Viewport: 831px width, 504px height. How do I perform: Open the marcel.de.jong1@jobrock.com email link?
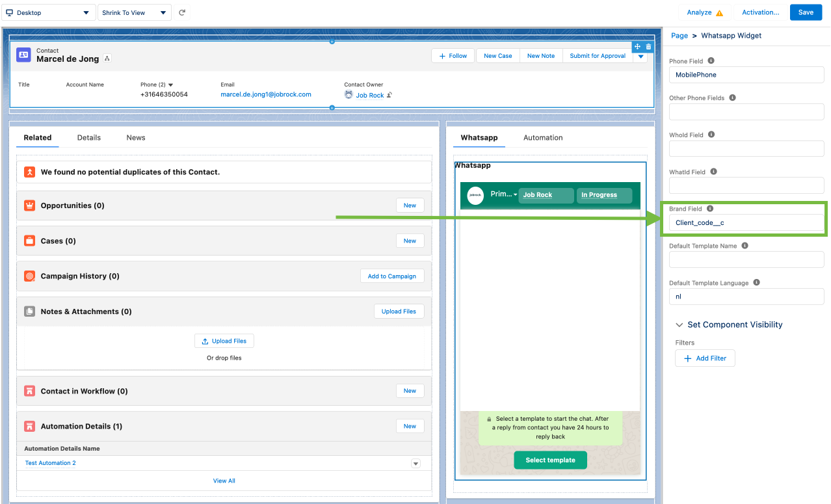click(x=266, y=94)
